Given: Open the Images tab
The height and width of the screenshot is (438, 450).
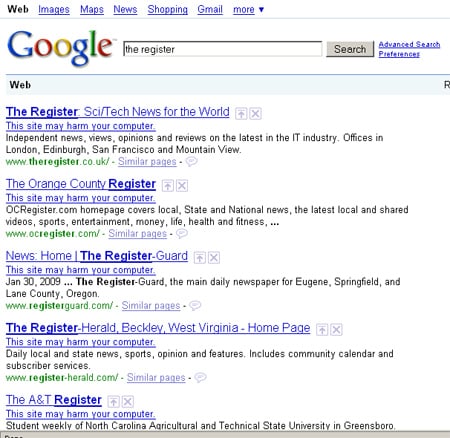Looking at the screenshot, I should [54, 9].
